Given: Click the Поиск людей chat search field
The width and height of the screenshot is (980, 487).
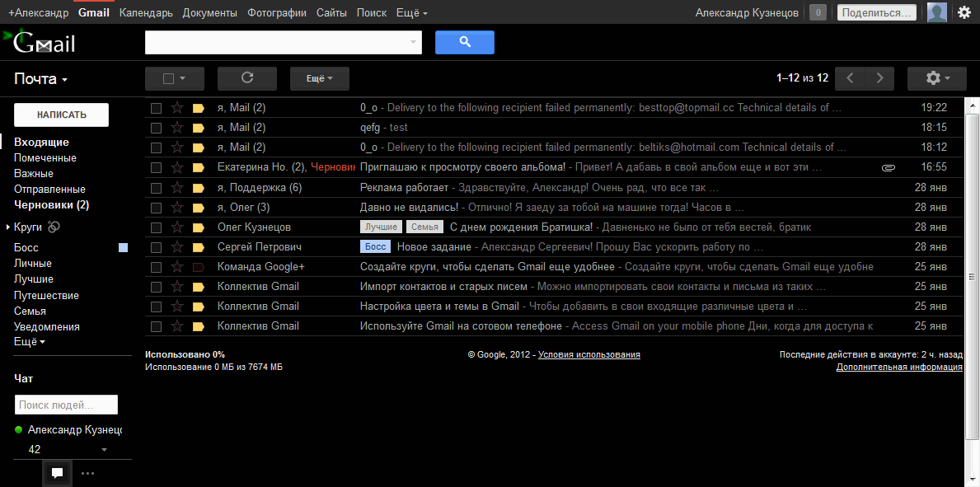Looking at the screenshot, I should tap(66, 405).
